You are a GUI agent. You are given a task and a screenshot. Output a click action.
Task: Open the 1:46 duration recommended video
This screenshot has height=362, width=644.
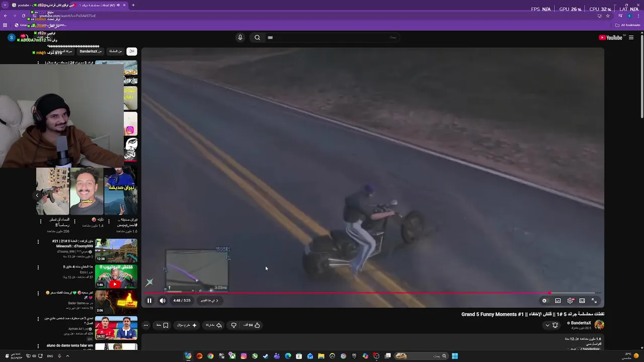(116, 276)
